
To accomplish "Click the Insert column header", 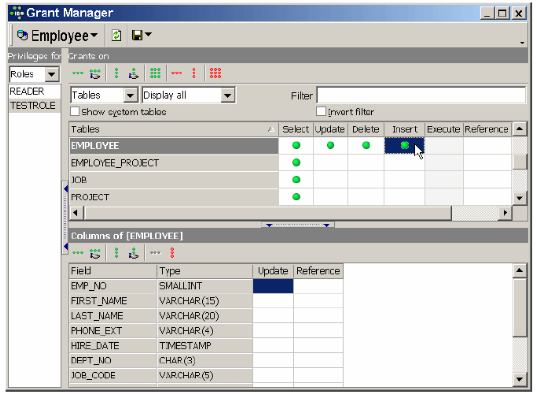I will pos(404,129).
